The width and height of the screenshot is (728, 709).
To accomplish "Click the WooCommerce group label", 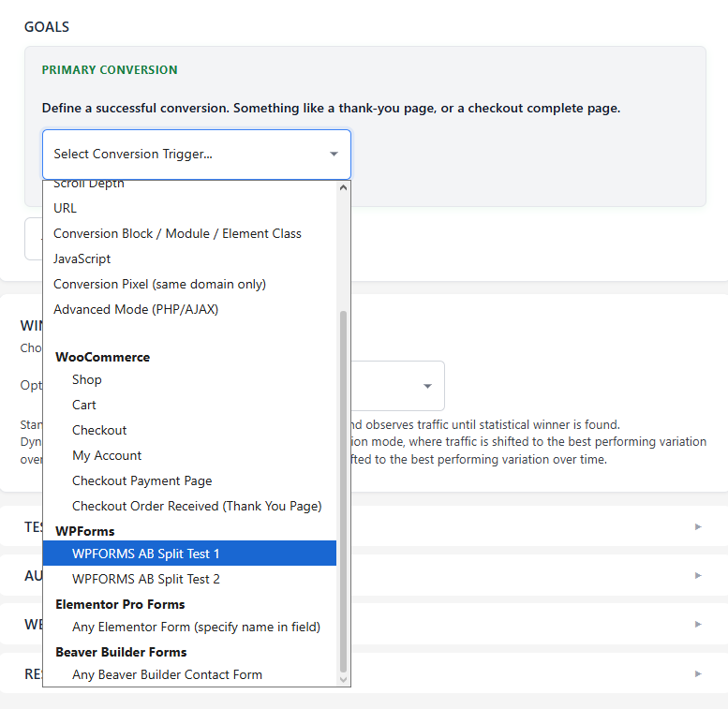I will [x=103, y=357].
